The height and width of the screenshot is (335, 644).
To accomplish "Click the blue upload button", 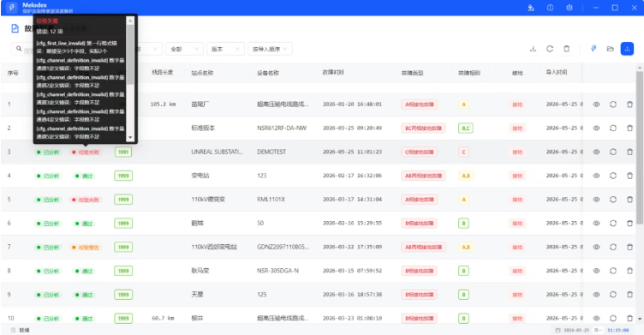I will 627,49.
